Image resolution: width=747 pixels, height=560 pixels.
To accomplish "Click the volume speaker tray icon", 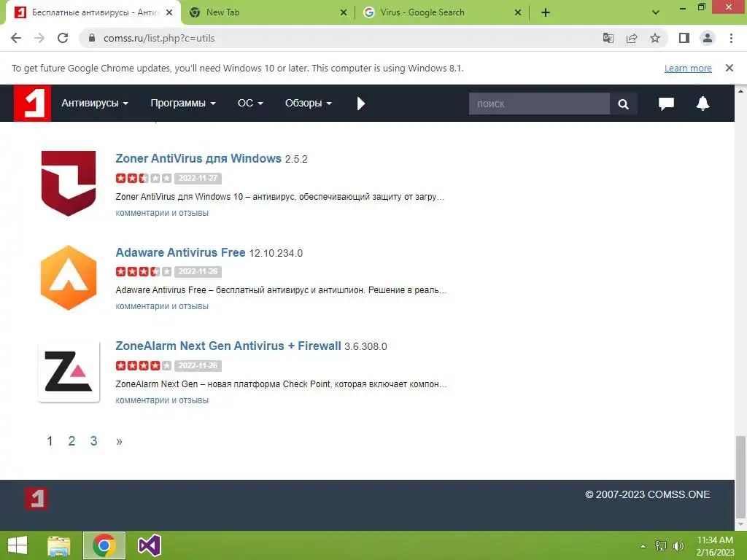I will coord(678,546).
